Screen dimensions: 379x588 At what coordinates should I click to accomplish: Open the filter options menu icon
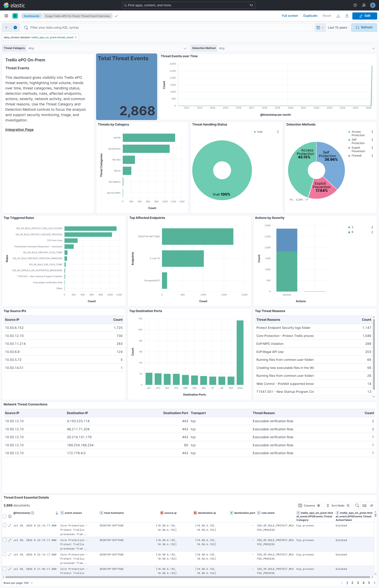point(6,28)
